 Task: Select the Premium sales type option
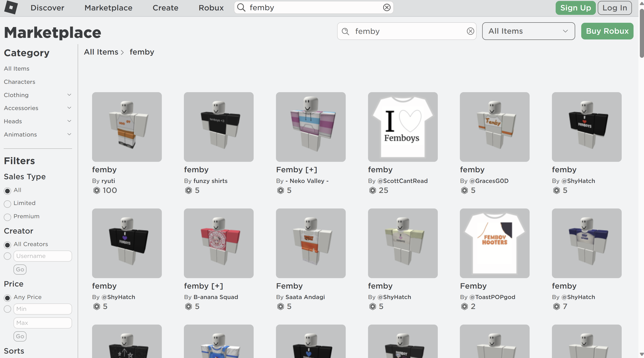point(7,217)
